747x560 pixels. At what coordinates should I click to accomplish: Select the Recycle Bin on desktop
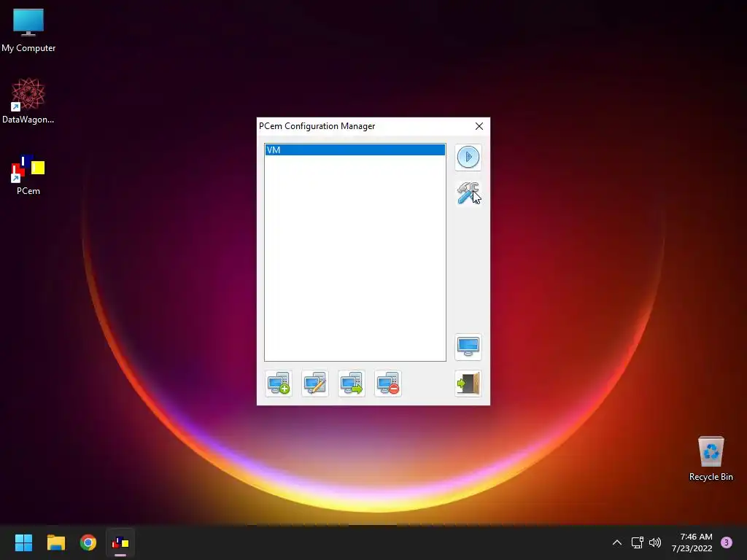coord(711,459)
